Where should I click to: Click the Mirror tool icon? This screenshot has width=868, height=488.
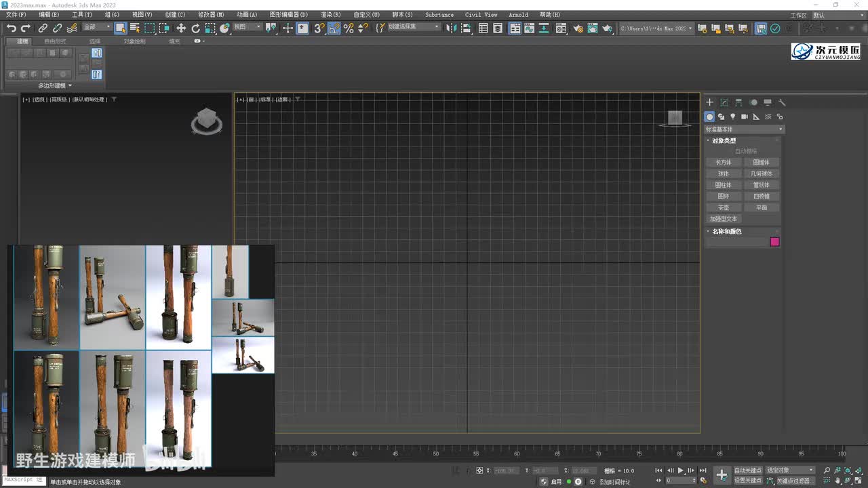click(x=452, y=28)
